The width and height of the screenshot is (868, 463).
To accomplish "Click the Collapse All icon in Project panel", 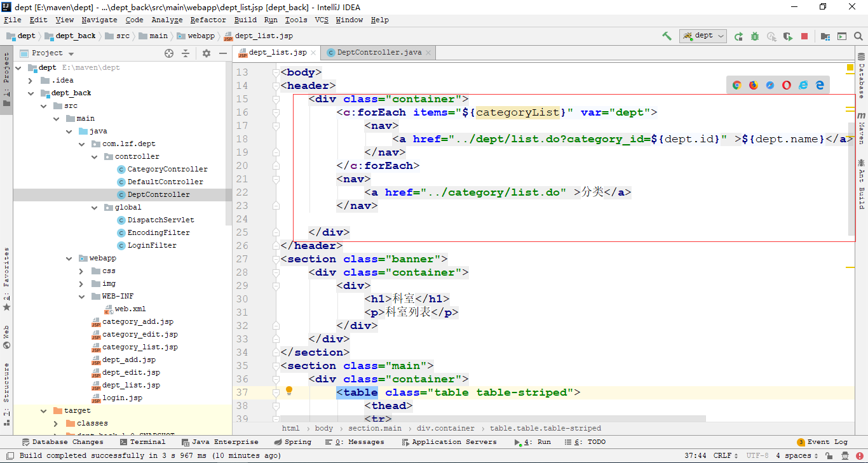I will (186, 53).
